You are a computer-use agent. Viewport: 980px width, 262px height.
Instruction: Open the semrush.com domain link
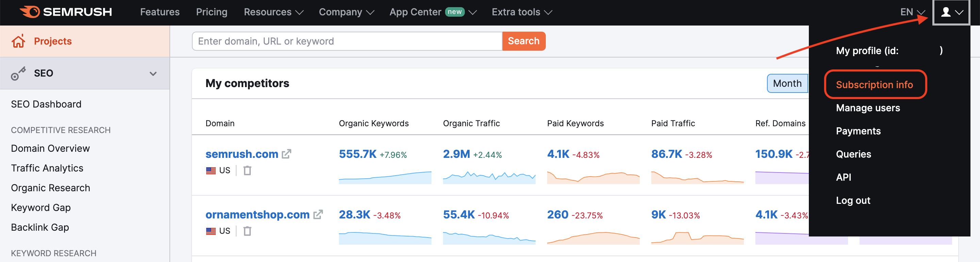[242, 154]
